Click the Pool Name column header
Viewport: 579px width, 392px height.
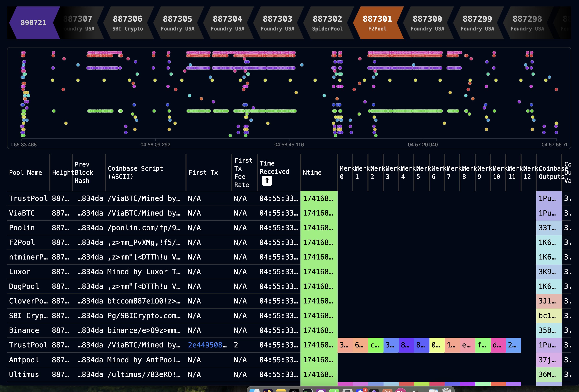(25, 173)
